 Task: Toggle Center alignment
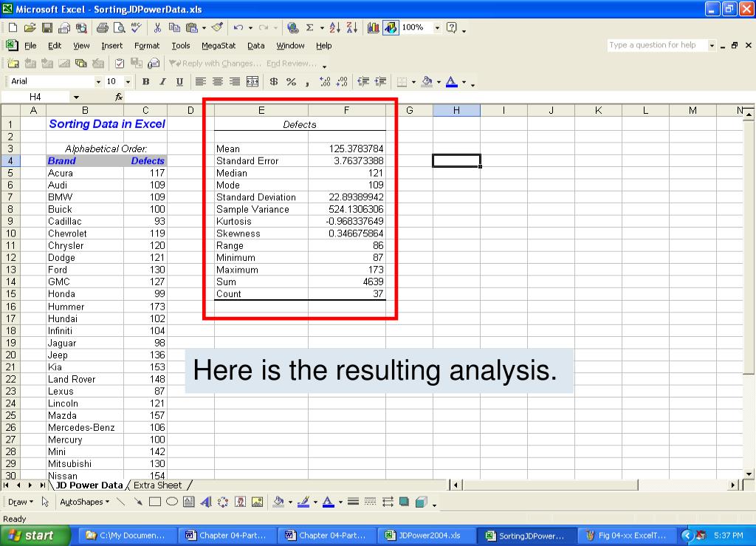coord(218,81)
